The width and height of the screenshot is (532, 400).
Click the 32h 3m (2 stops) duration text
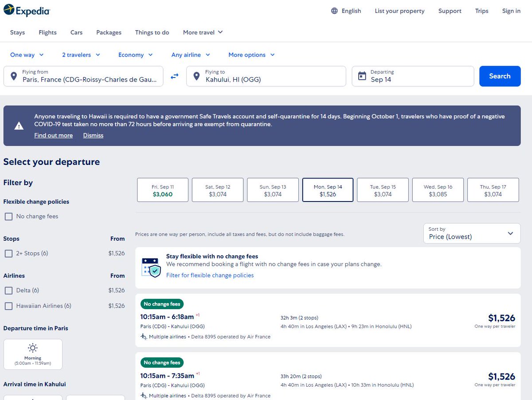[x=299, y=318]
